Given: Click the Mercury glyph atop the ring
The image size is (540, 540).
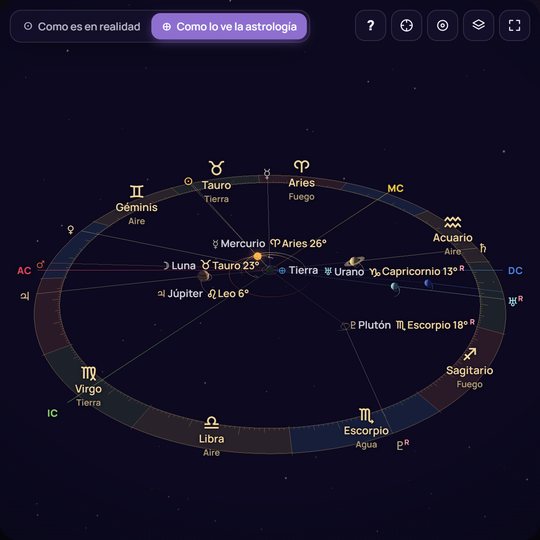Looking at the screenshot, I should click(267, 174).
